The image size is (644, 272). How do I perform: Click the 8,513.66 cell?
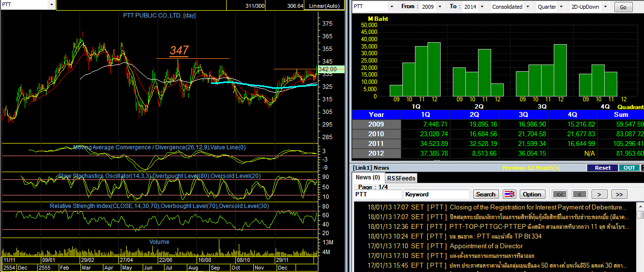click(475, 153)
